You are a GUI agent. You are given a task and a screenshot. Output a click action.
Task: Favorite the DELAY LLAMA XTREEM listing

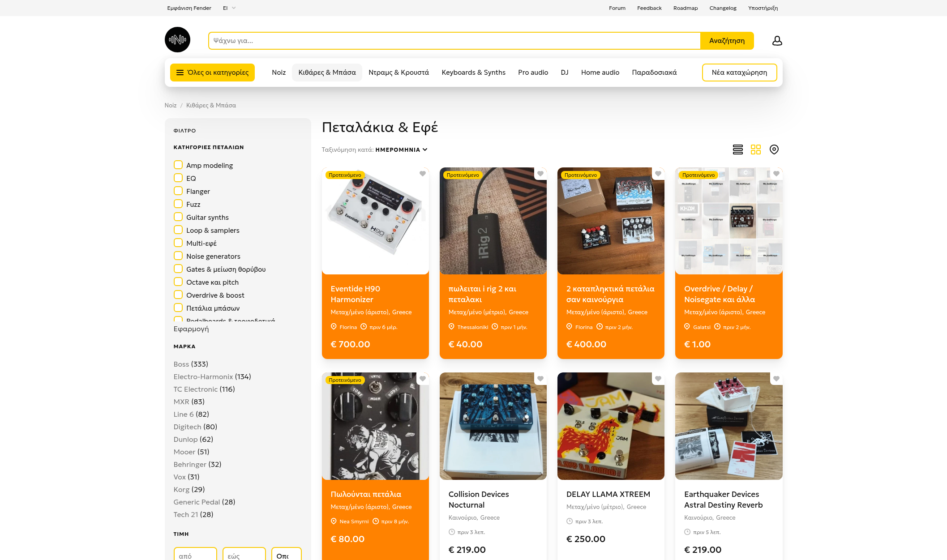(658, 379)
